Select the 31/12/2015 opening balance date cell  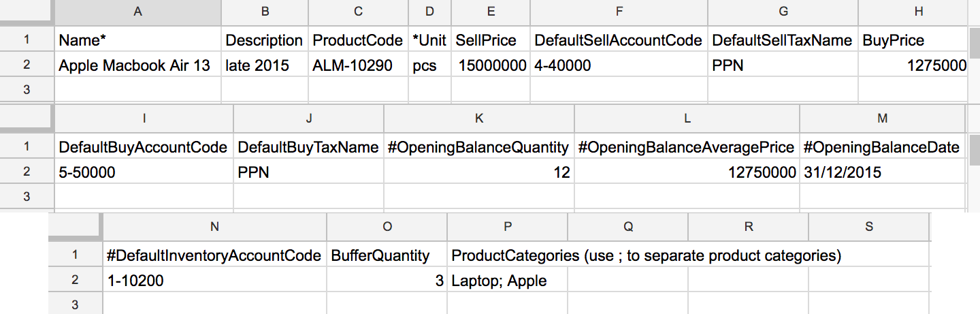[x=882, y=172]
